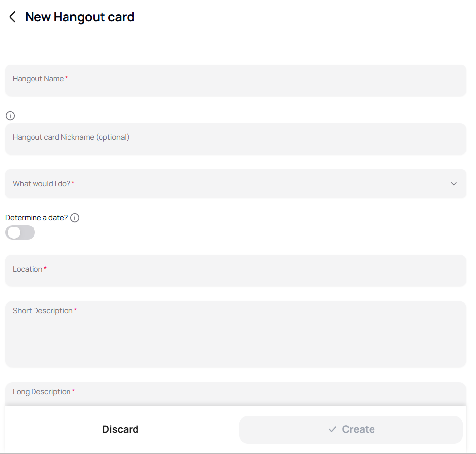Click the info icon above Nickname field
Viewport: 476px width, 454px height.
coord(10,115)
